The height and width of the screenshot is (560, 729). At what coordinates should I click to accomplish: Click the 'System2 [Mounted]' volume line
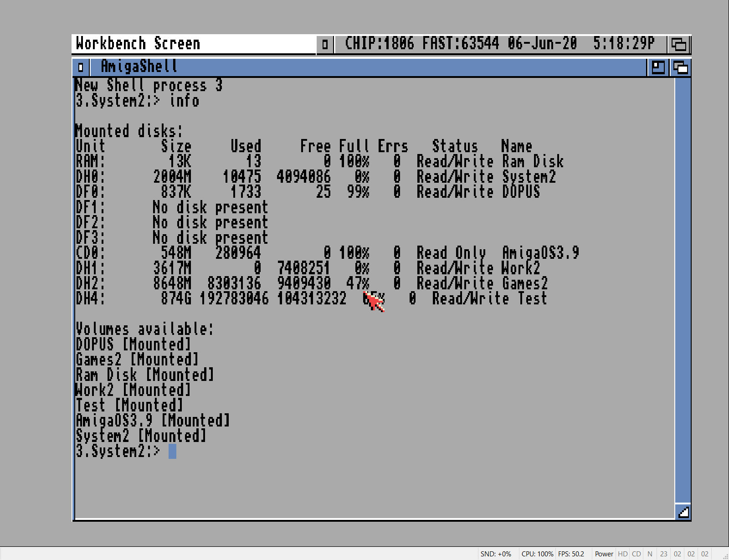[x=141, y=435]
